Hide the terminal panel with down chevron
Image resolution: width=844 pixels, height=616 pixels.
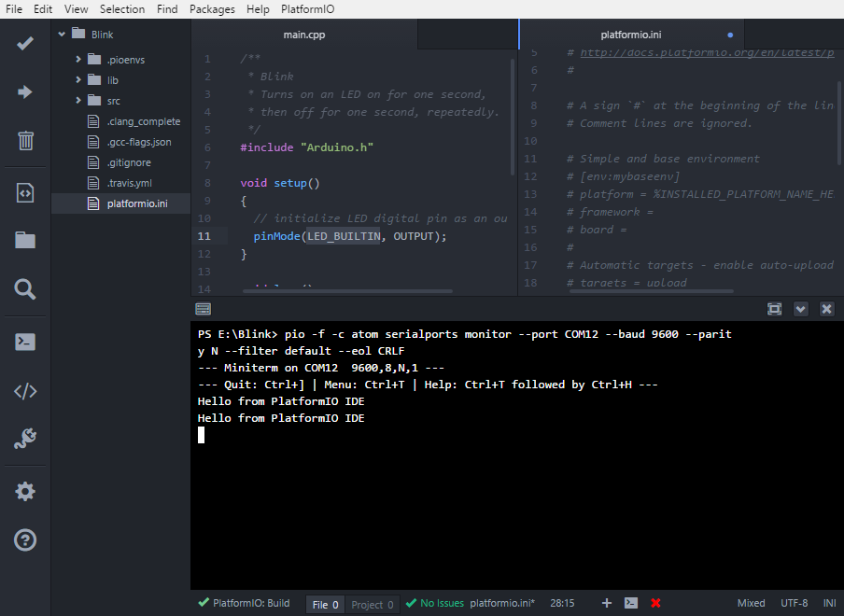click(801, 309)
